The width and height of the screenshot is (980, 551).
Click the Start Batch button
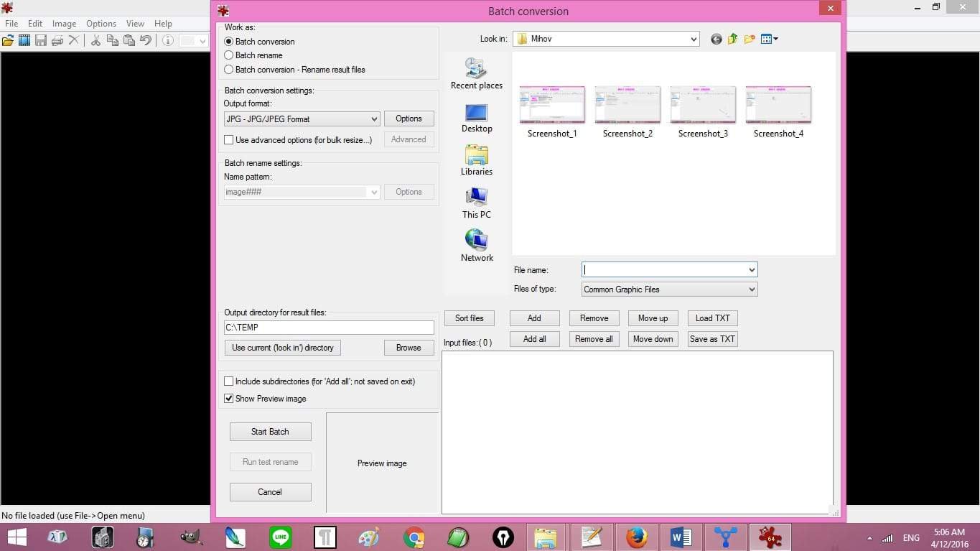[x=270, y=432]
